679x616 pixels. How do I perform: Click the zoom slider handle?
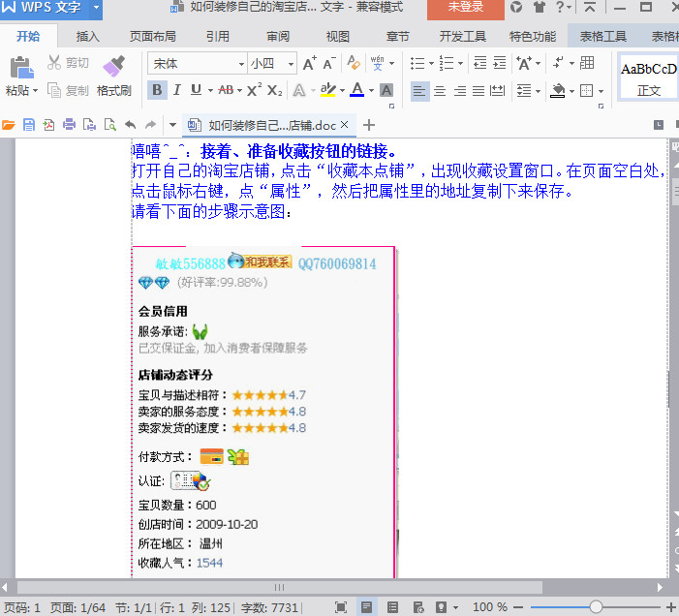[596, 607]
